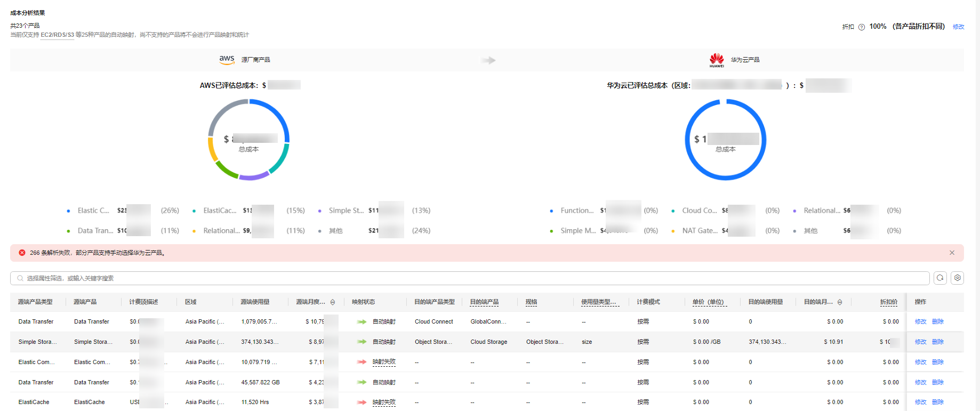Click the magnifier icon in the filter bar
The image size is (980, 411).
click(x=20, y=278)
